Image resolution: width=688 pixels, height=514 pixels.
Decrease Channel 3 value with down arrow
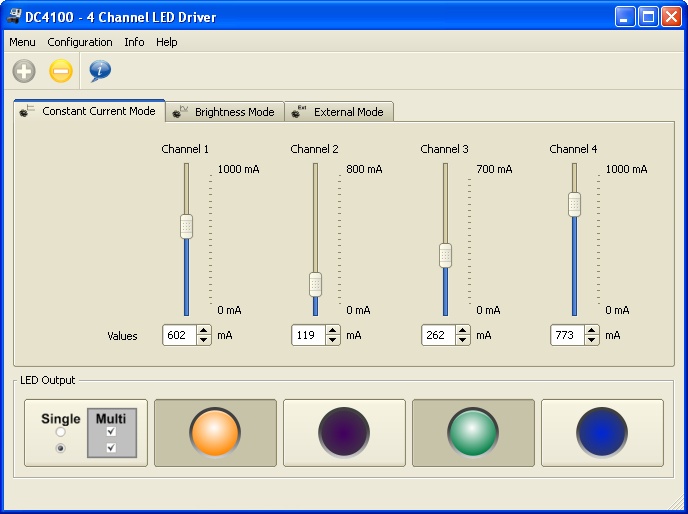[x=462, y=340]
